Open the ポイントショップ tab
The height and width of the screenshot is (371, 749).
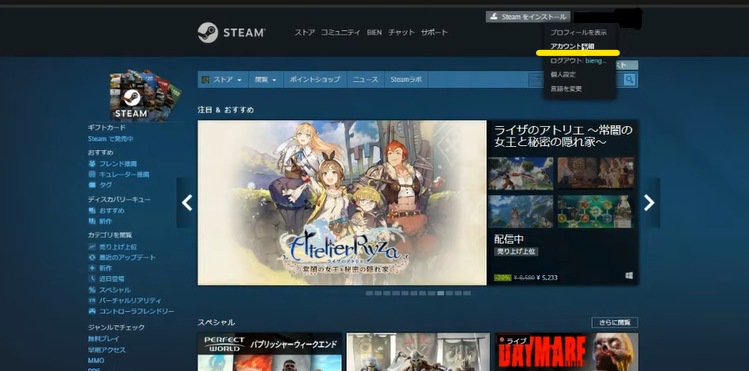315,80
